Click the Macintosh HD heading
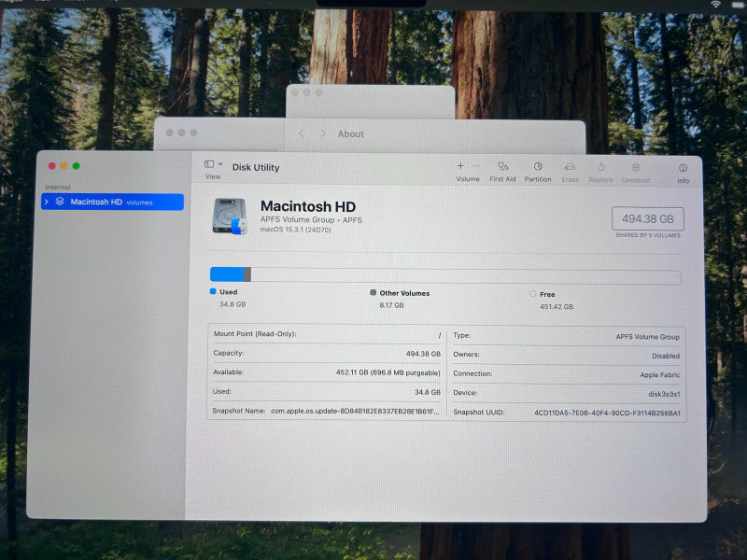The width and height of the screenshot is (747, 560). (308, 206)
